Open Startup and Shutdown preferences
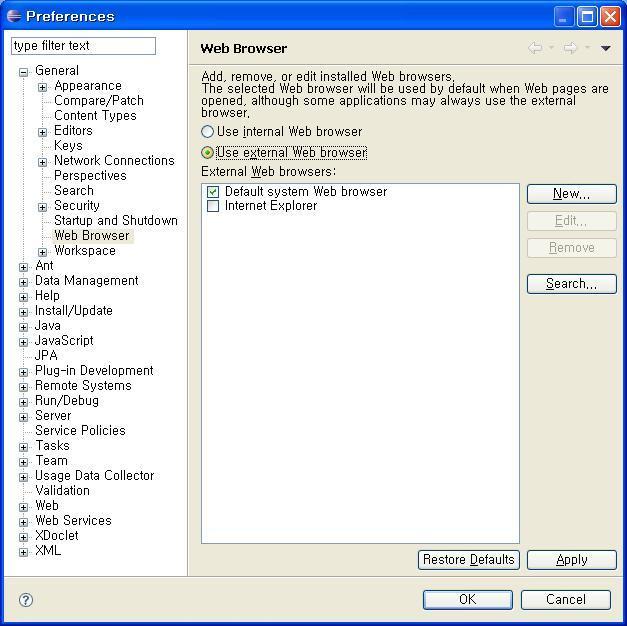This screenshot has width=627, height=626. [116, 220]
